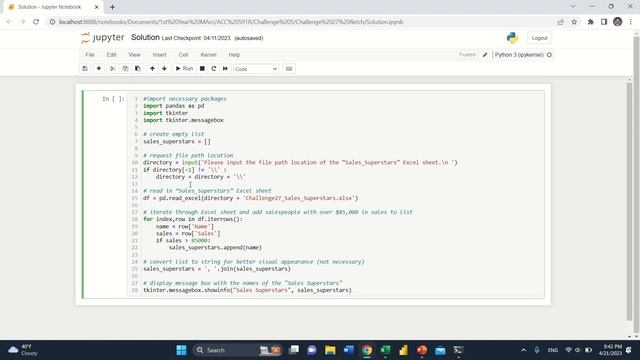Interrupt the kernel with the stop icon

point(202,69)
